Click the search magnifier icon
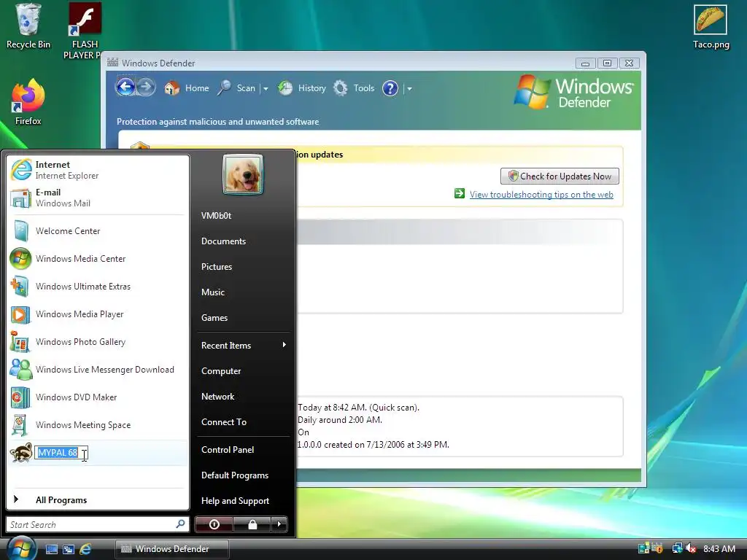This screenshot has height=560, width=747. click(x=181, y=524)
